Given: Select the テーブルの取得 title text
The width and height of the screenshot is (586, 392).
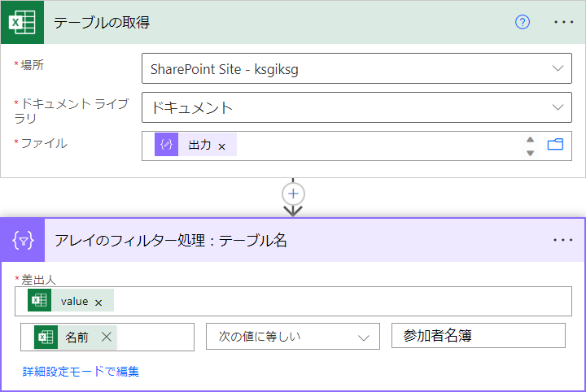Looking at the screenshot, I should click(102, 23).
